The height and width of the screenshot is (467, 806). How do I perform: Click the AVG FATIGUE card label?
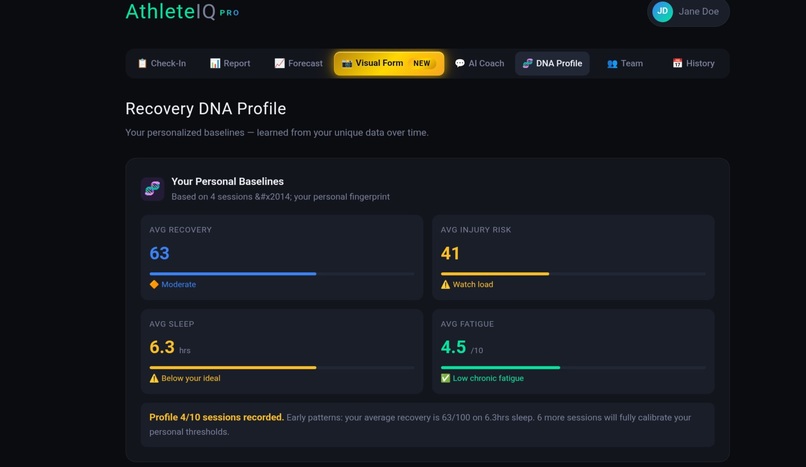467,324
